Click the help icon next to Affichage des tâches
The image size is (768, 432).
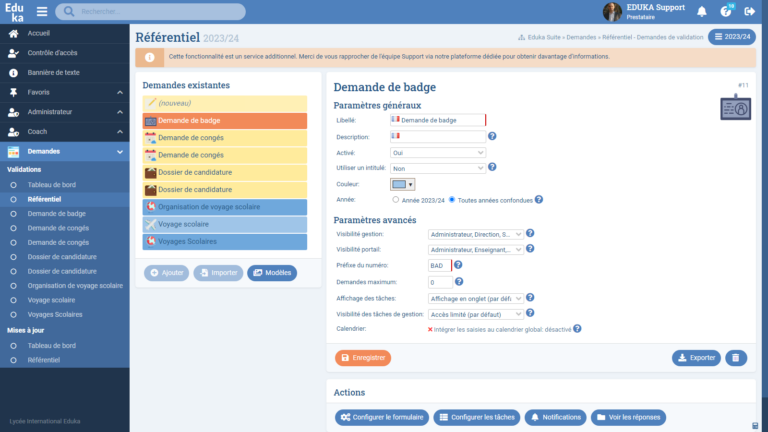click(530, 297)
